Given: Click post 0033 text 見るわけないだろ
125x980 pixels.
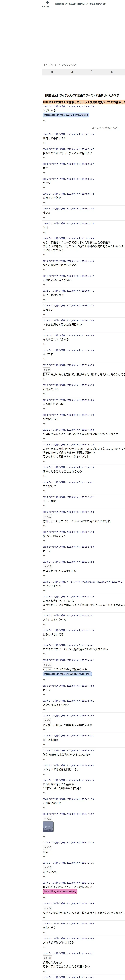Looking at the screenshot, I should (53, 635).
